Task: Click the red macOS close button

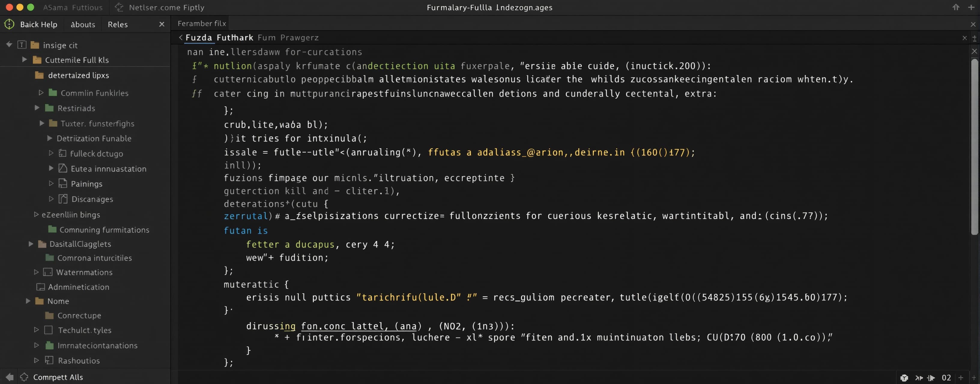Action: pos(10,7)
